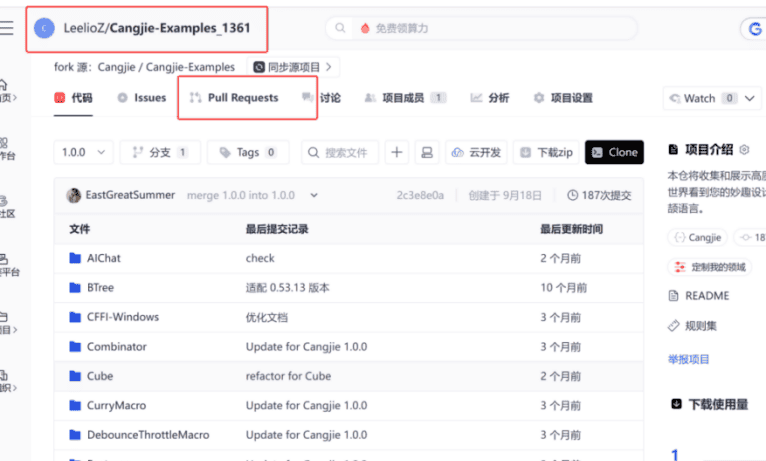Screen dimensions: 766x461
Task: Click the web IDE icon next to plus
Action: [x=426, y=153]
